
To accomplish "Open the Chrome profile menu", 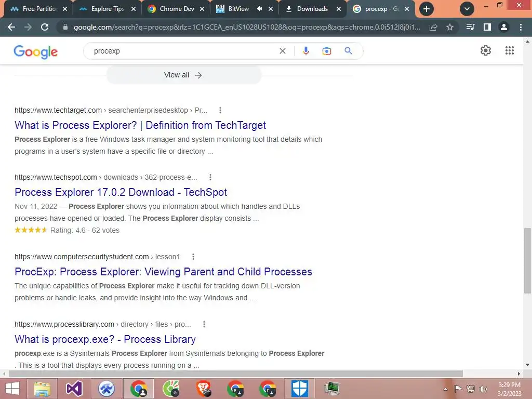I will [x=504, y=27].
